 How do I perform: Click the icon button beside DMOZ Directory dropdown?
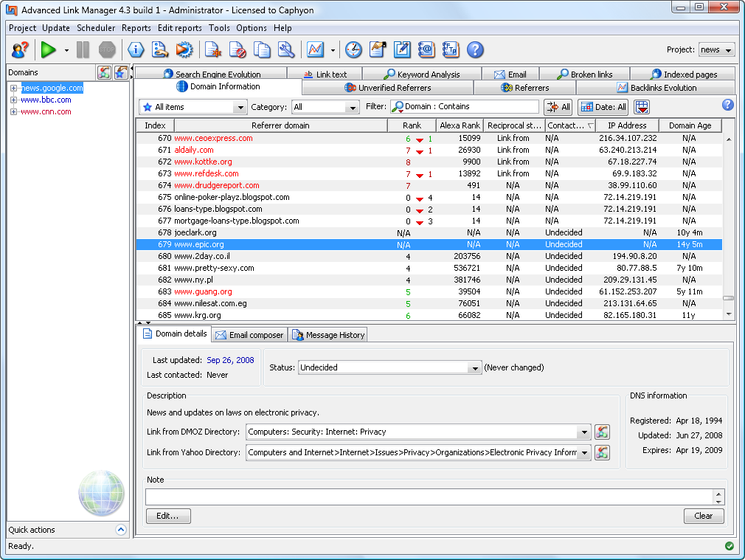(x=602, y=432)
